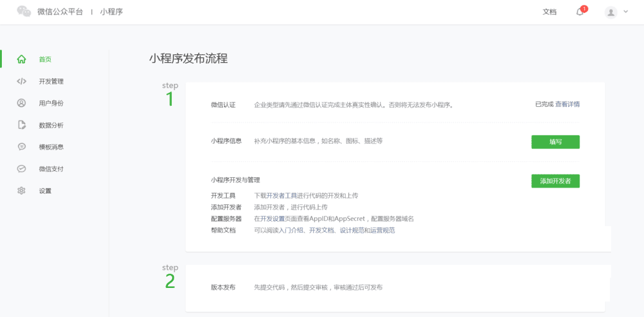Open the 开发管理 menu item
The image size is (644, 317).
click(x=51, y=81)
